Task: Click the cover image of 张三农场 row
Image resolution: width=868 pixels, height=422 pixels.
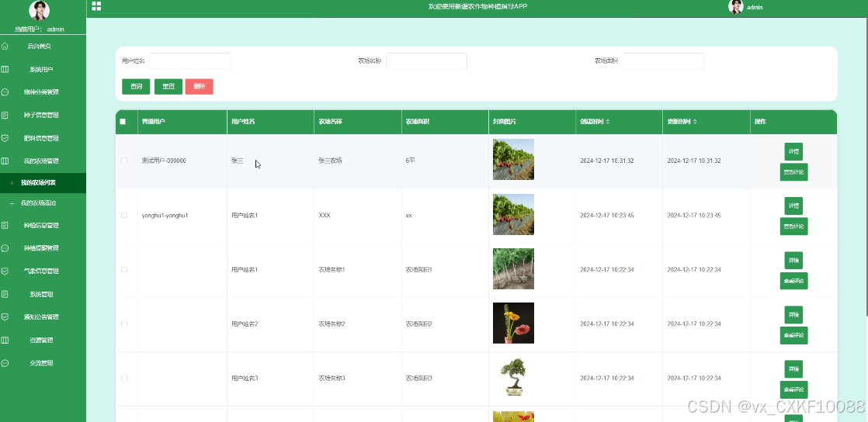Action: tap(513, 159)
